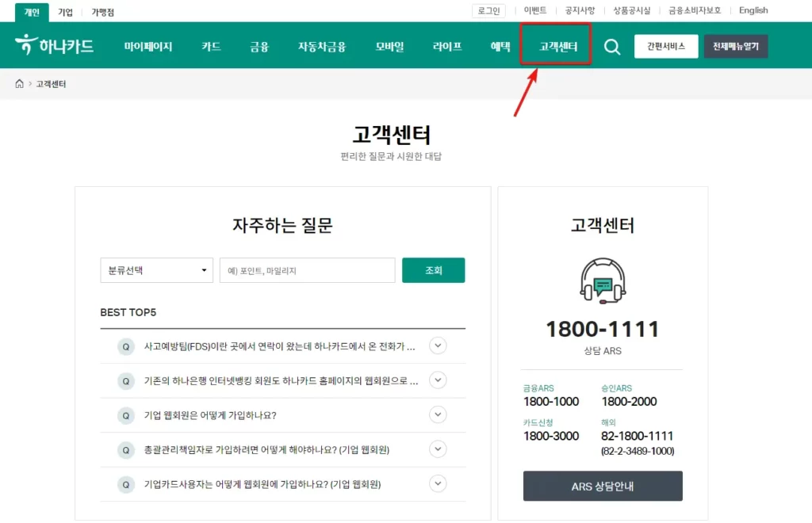Click the Hana Card logo
The image size is (812, 523).
point(54,45)
